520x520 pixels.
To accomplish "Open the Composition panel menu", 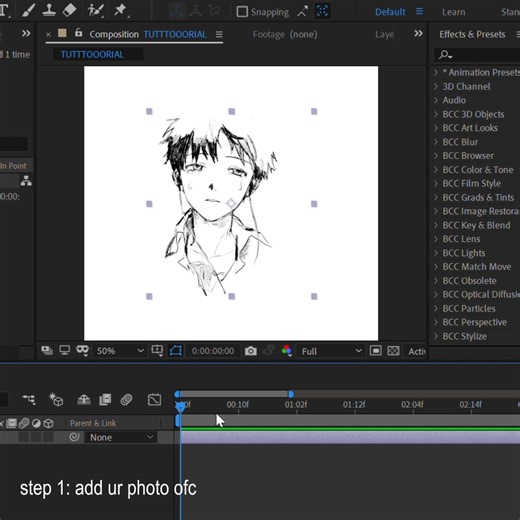I will pyautogui.click(x=219, y=34).
